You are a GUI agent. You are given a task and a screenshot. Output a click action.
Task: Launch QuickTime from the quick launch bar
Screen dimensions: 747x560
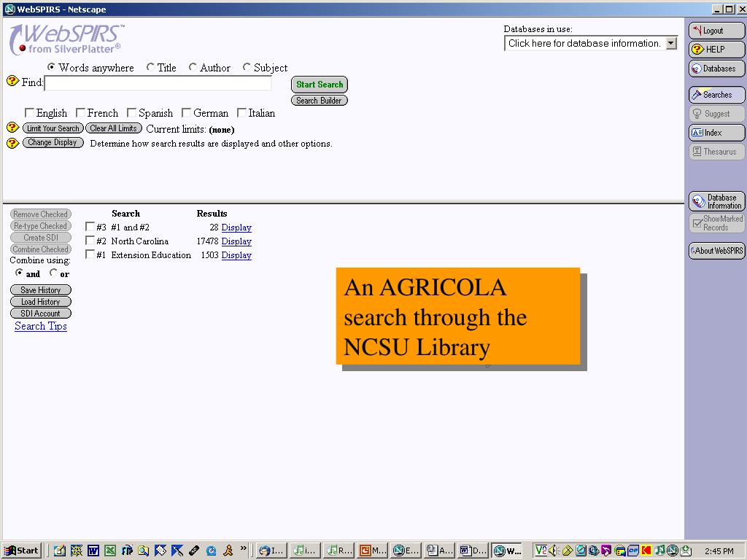211,551
